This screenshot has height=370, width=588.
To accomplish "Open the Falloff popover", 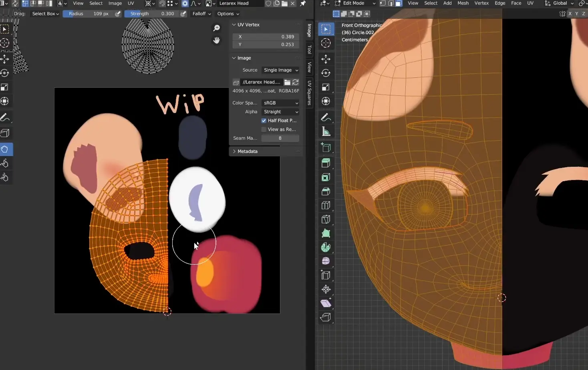I will (201, 14).
